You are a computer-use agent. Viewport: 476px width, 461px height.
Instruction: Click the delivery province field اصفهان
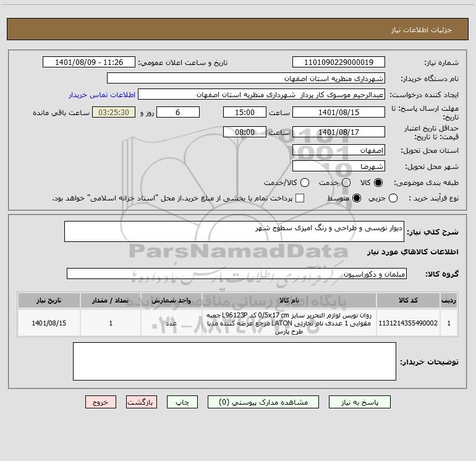click(339, 150)
